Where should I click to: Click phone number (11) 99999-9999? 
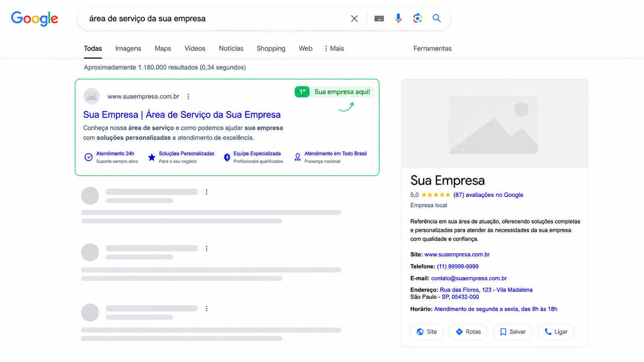coord(458,266)
